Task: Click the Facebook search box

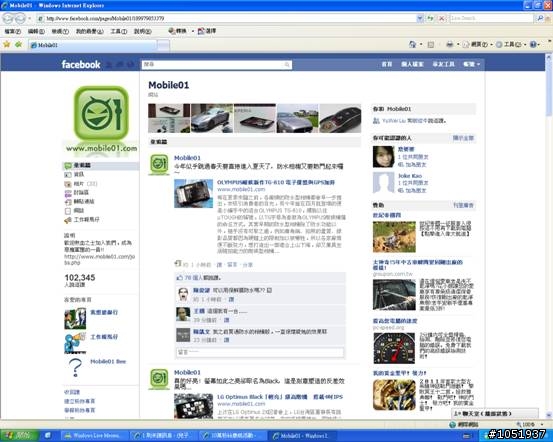Action: [217, 65]
